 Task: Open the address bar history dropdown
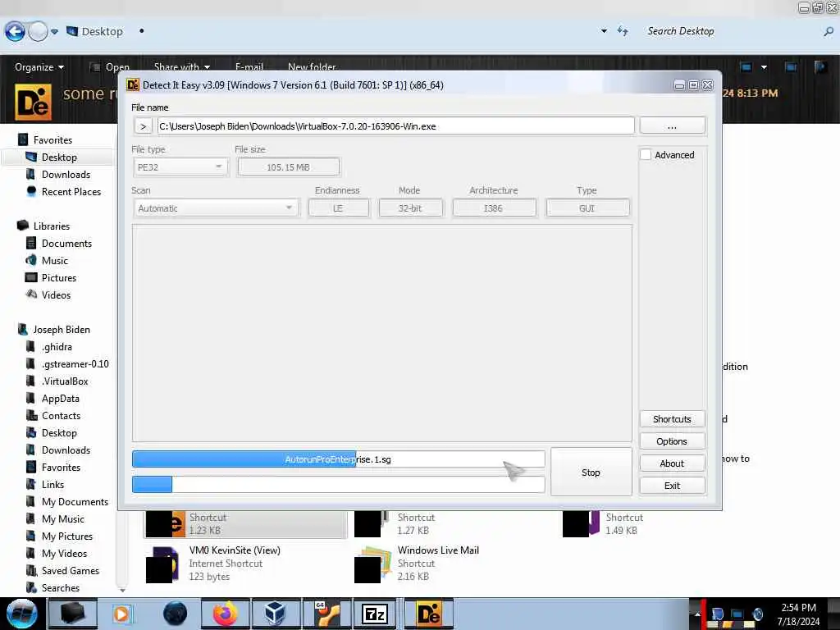[604, 31]
